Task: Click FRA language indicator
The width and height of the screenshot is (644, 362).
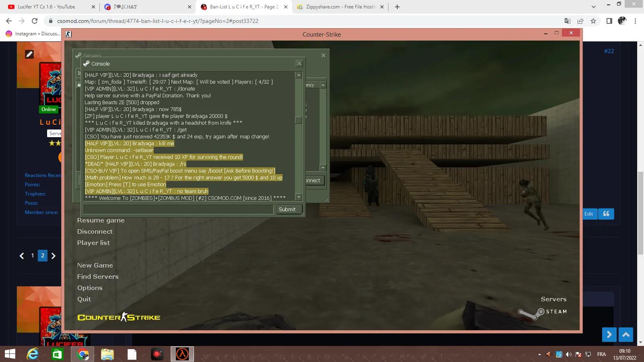Action: pos(601,354)
